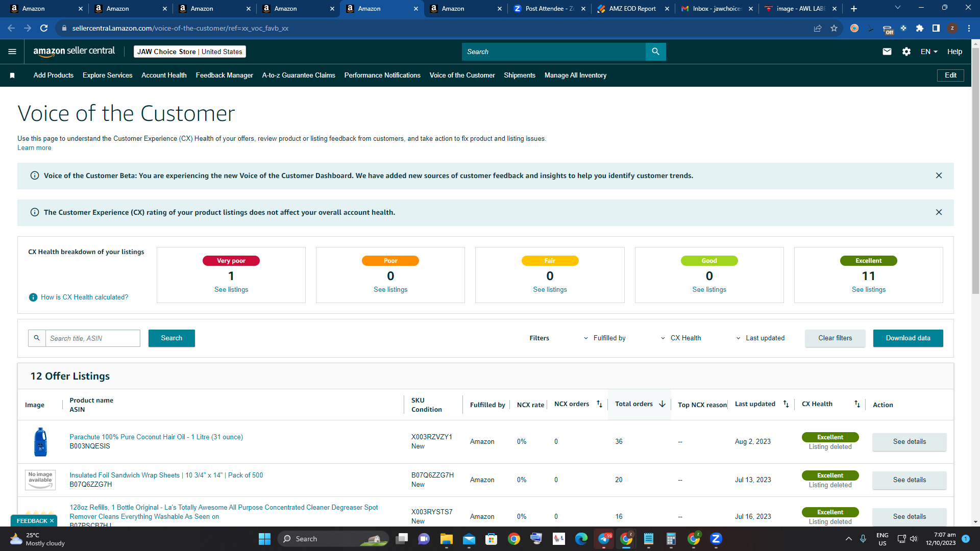This screenshot has height=551, width=980.
Task: Sort table by Total orders arrow
Action: point(662,404)
